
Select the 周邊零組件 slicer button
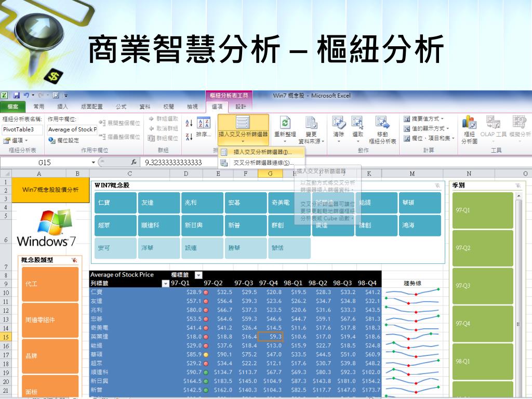(x=50, y=320)
